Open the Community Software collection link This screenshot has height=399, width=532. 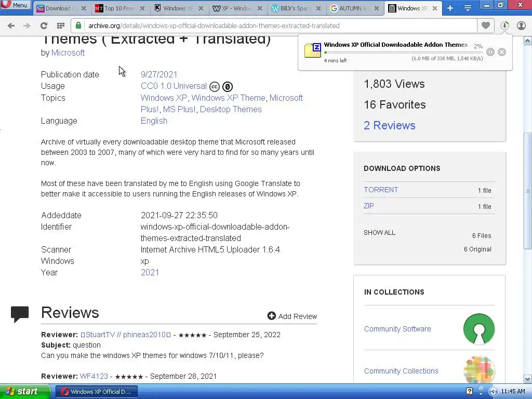click(x=397, y=329)
